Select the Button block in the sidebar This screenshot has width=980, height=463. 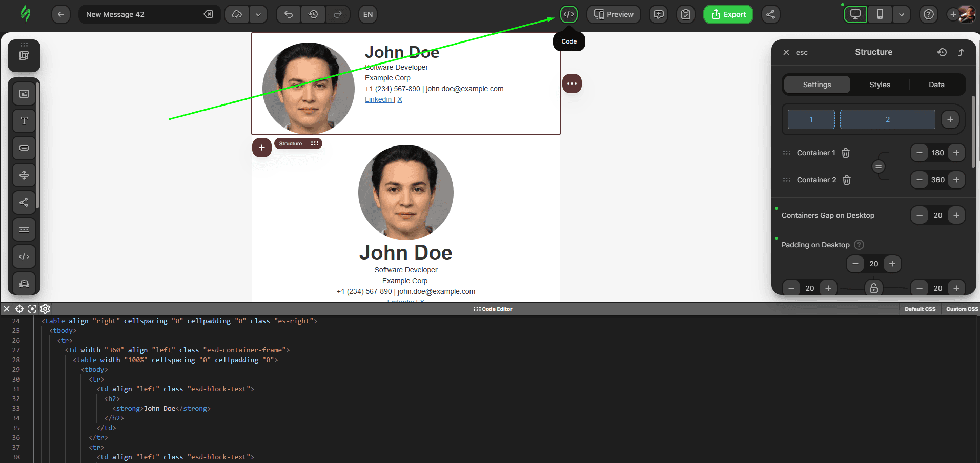24,148
